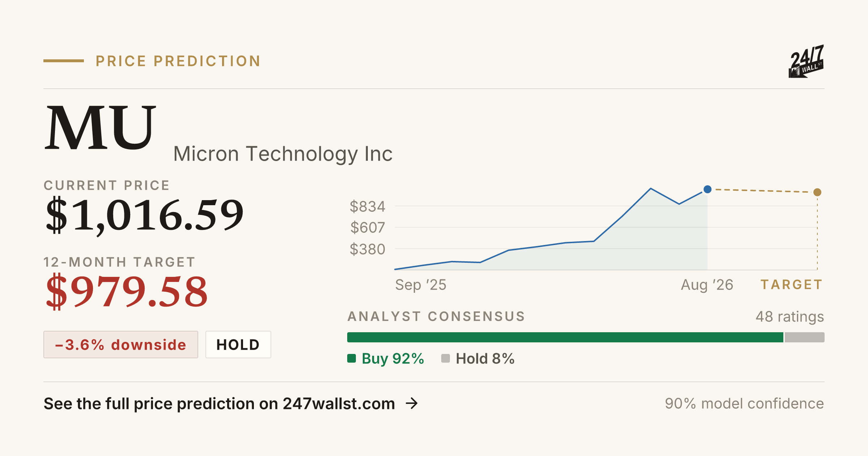Click the 48 ratings text
Viewport: 868px width, 456px height.
(x=790, y=317)
